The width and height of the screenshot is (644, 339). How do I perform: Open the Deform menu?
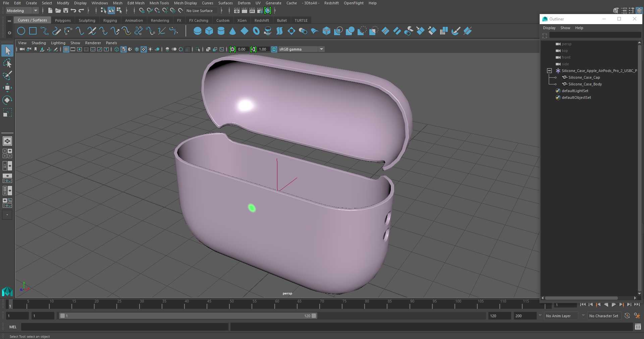click(x=244, y=3)
